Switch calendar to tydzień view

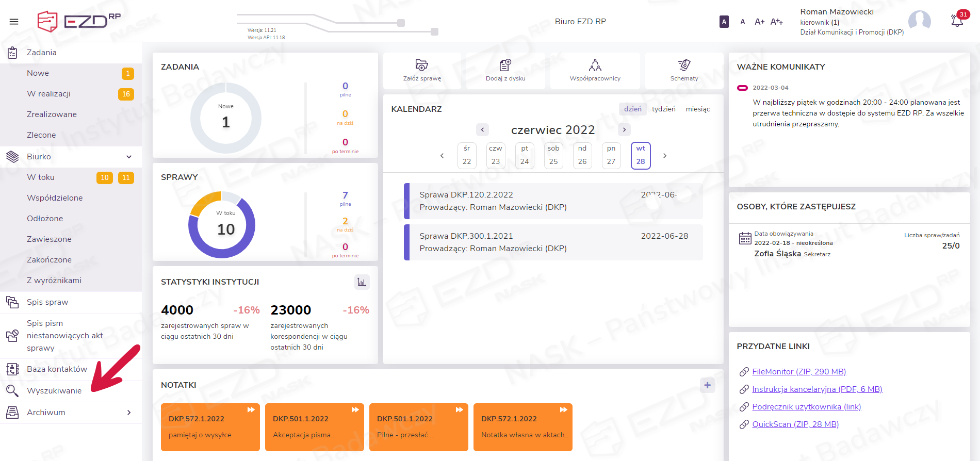pos(663,109)
